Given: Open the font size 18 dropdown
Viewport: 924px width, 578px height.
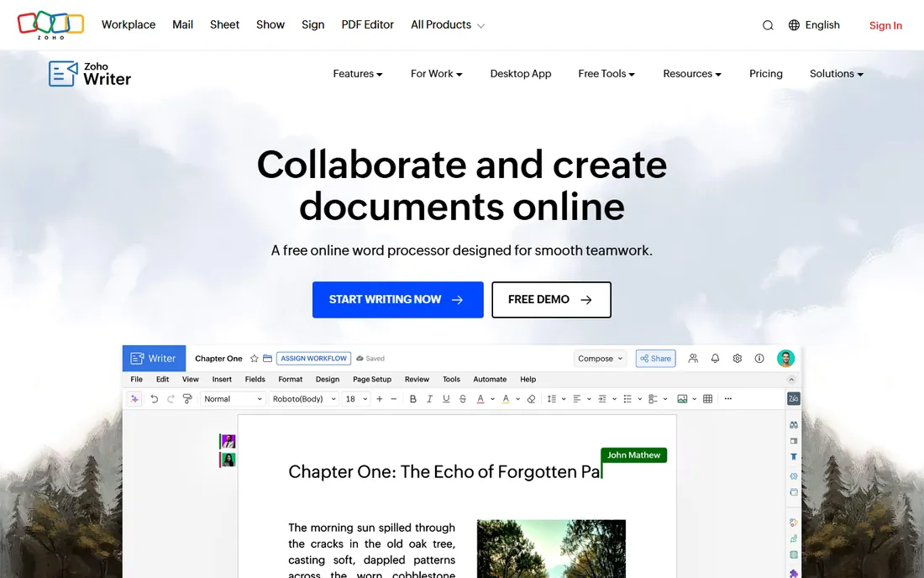Looking at the screenshot, I should 356,399.
